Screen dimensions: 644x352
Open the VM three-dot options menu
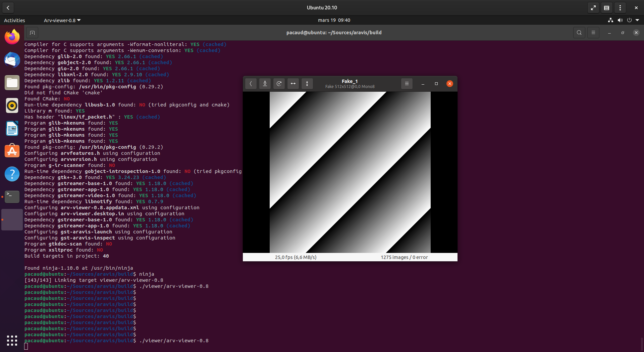pos(620,7)
